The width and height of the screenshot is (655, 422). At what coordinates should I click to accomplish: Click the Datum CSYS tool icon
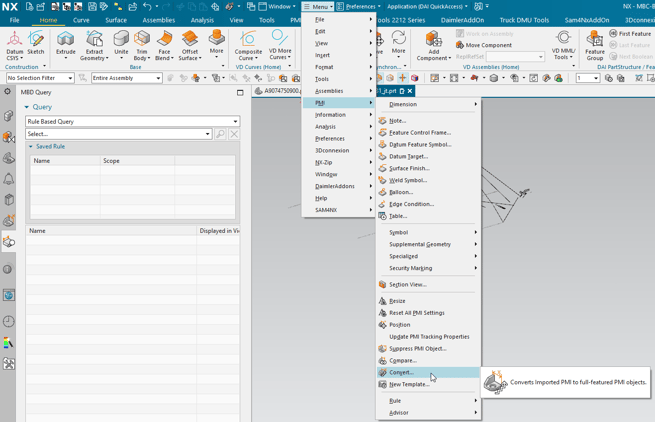(x=15, y=41)
